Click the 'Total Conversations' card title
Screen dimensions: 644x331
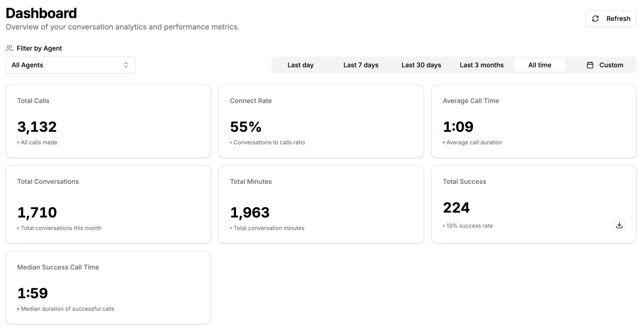(x=48, y=181)
